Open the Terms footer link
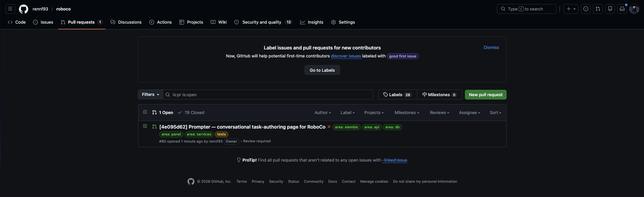The width and height of the screenshot is (644, 197). click(x=242, y=182)
